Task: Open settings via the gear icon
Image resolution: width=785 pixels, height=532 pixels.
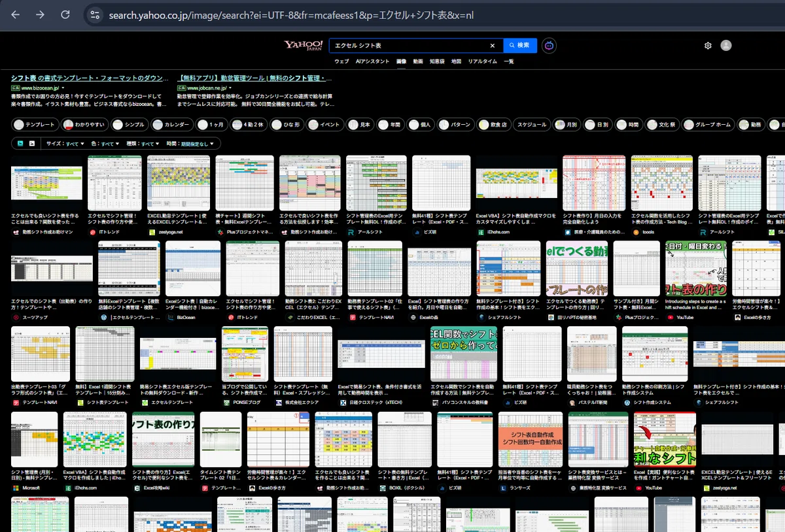Action: click(x=708, y=46)
